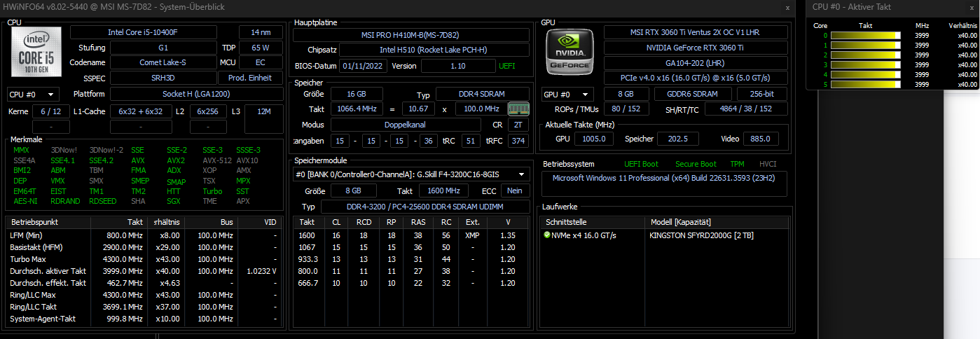The height and width of the screenshot is (339, 980).
Task: Open the CPU #0 selector dropdown
Action: tap(33, 94)
